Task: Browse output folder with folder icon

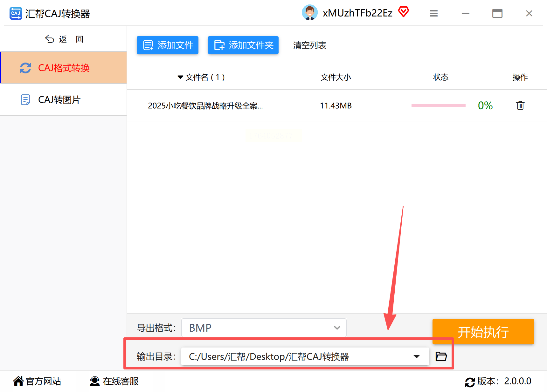Action: tap(441, 356)
